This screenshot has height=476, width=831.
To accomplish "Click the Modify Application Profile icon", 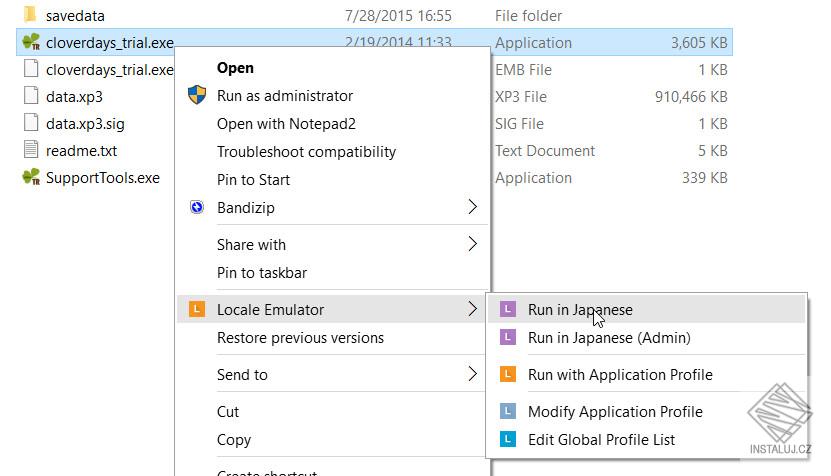I will pyautogui.click(x=508, y=412).
